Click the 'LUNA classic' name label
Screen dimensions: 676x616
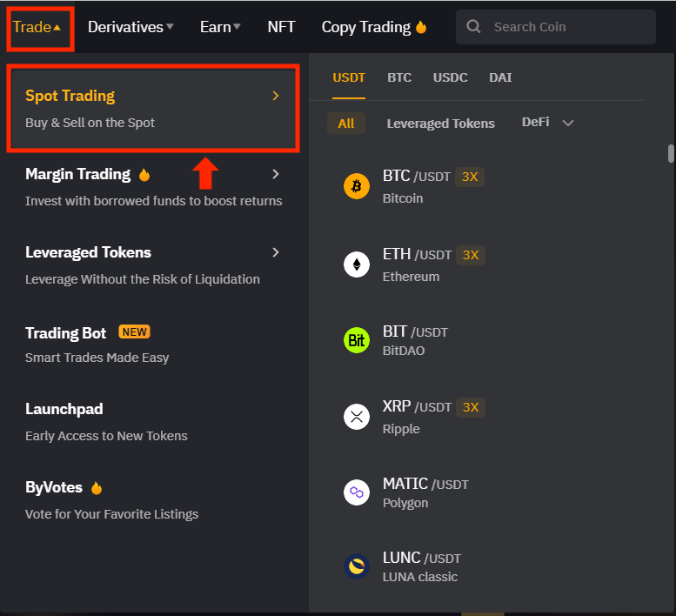pyautogui.click(x=420, y=577)
